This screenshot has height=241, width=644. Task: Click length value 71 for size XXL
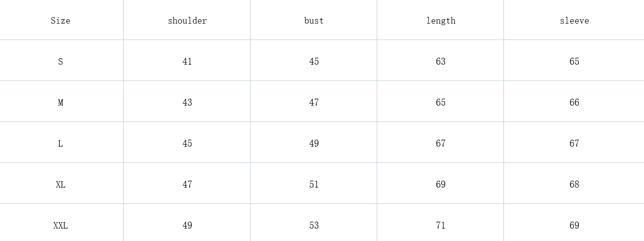coord(441,226)
